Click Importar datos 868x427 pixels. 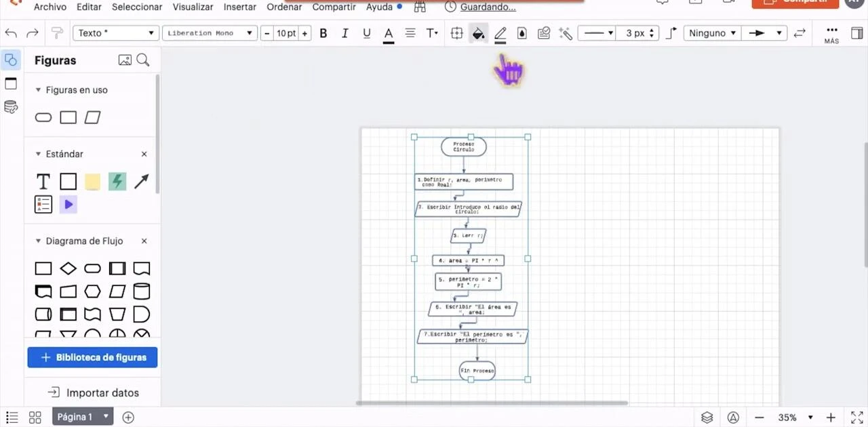click(x=94, y=392)
